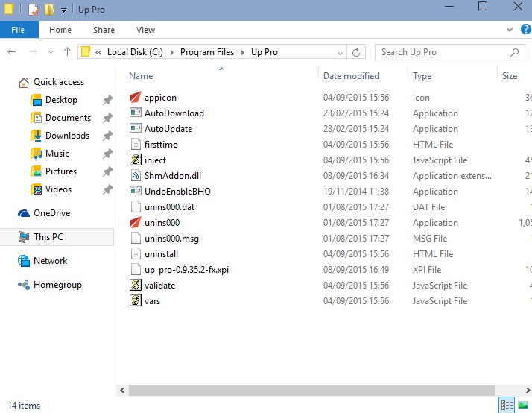532x413 pixels.
Task: Click into the Search Up Pro box
Action: coord(440,52)
